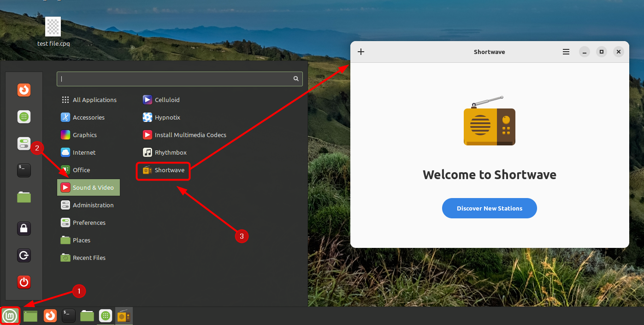Open the Files folder in the menu sidebar
Viewport: 644px width, 325px height.
coord(24,197)
